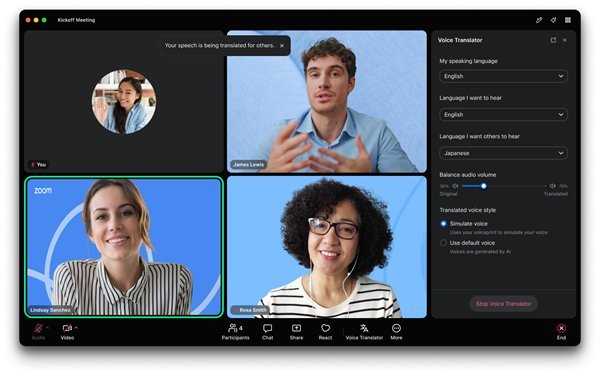End the meeting
This screenshot has height=375, width=600.
[x=561, y=331]
